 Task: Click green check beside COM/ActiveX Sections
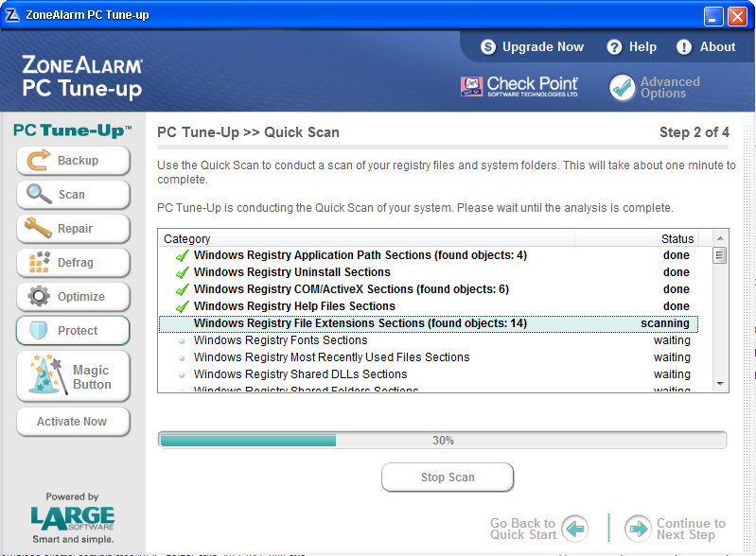(183, 289)
